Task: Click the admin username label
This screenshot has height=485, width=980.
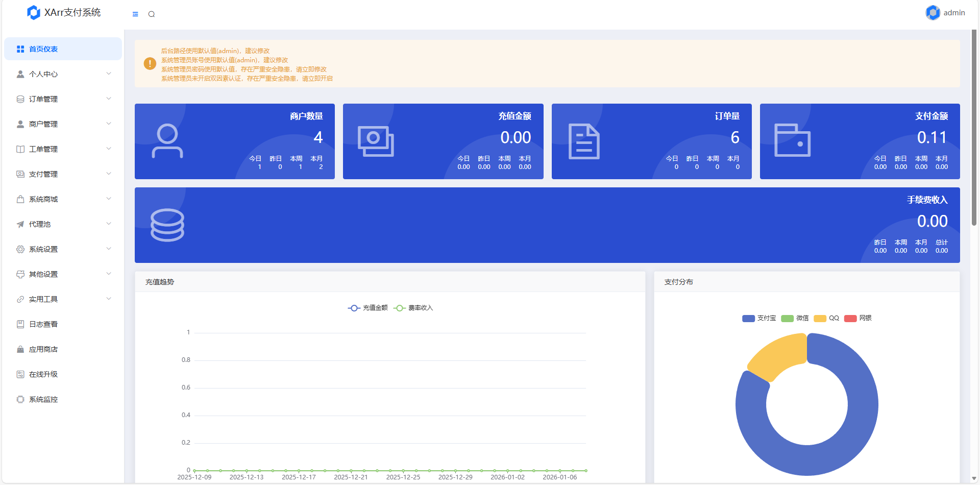Action: tap(954, 13)
